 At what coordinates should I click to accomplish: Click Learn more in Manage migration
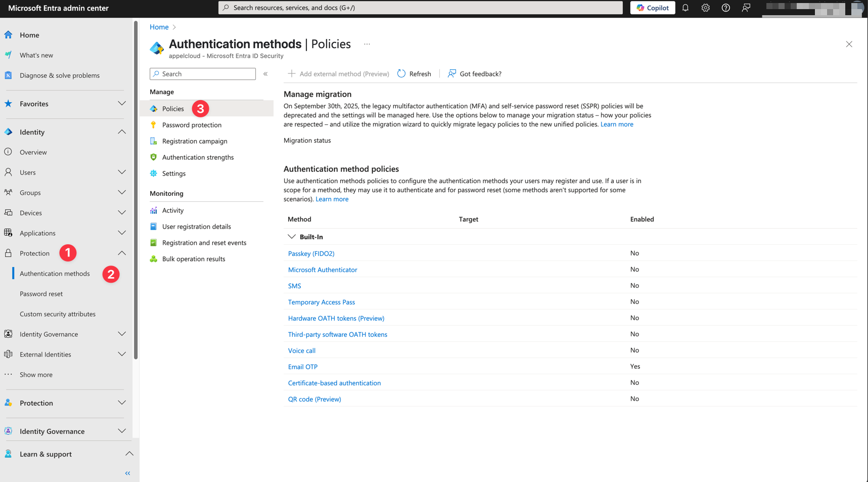(x=617, y=124)
